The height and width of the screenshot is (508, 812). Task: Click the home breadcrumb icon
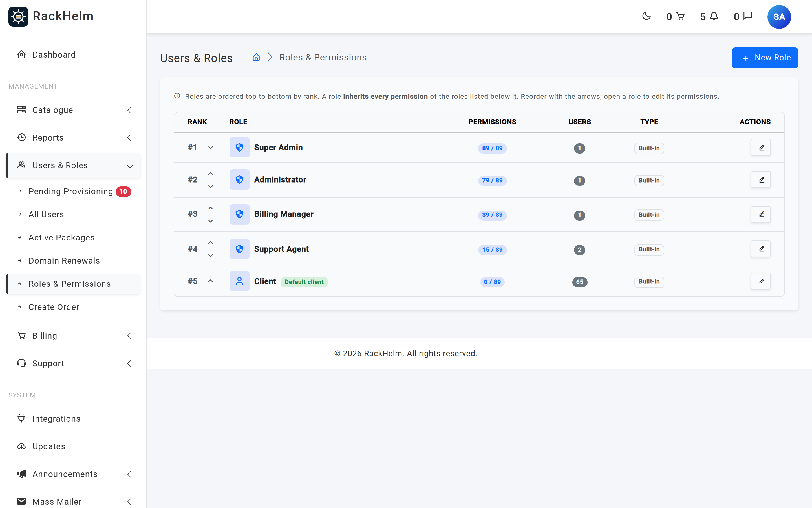256,57
